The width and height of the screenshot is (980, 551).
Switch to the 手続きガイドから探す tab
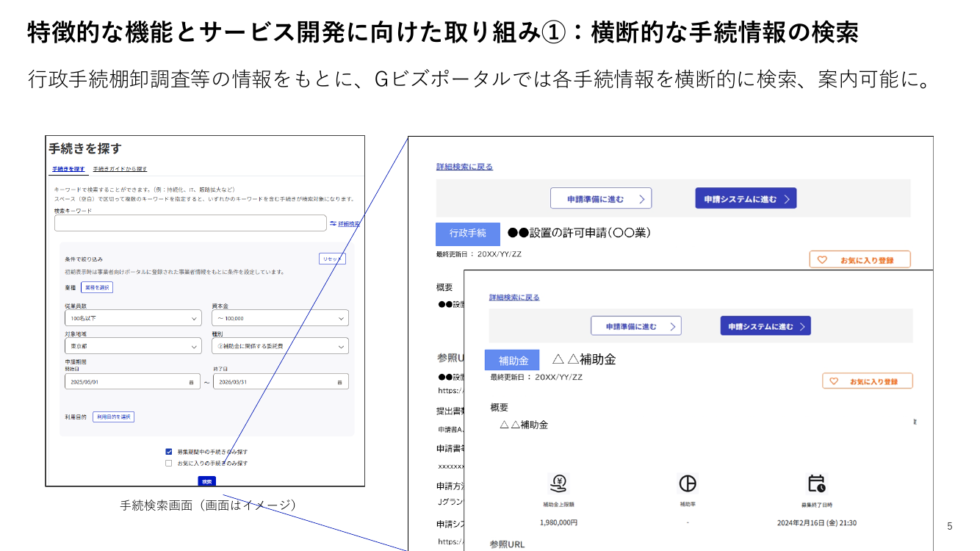click(x=120, y=169)
